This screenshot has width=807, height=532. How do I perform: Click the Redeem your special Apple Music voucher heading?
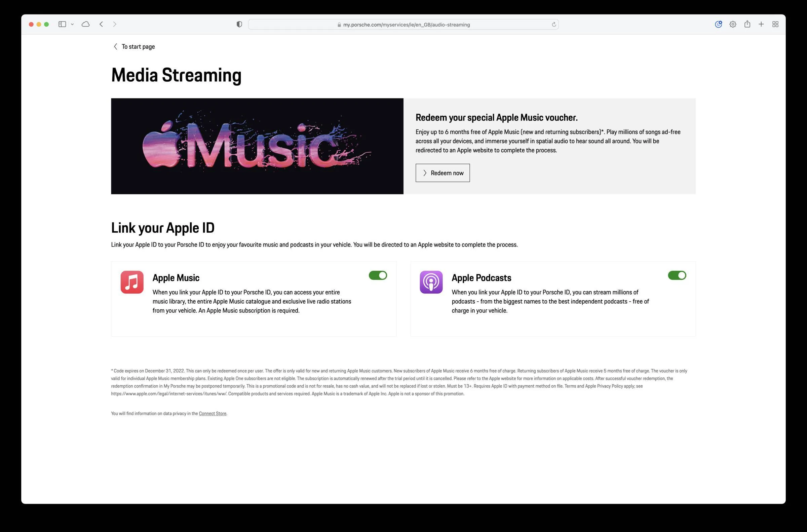[x=497, y=117]
